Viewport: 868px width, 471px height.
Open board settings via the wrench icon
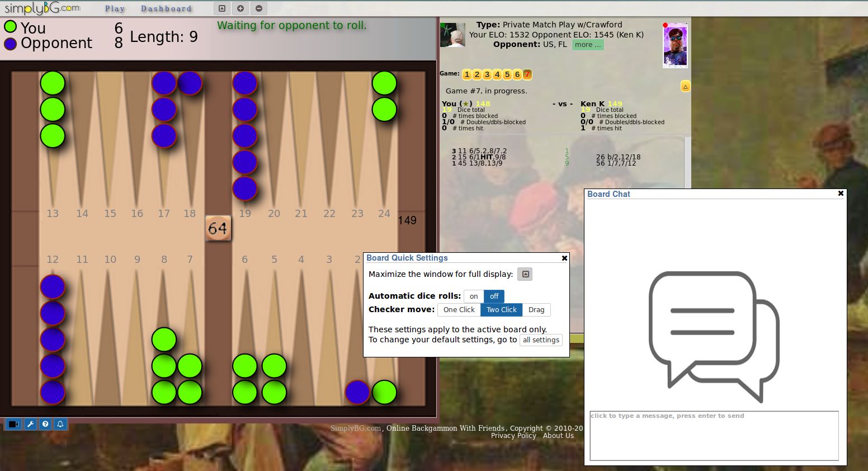pyautogui.click(x=30, y=424)
